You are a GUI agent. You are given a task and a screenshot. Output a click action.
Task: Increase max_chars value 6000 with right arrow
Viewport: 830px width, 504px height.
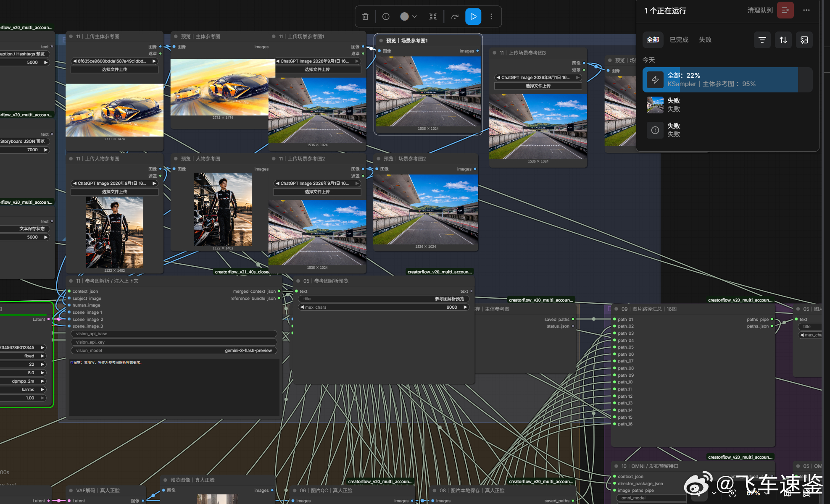point(465,307)
